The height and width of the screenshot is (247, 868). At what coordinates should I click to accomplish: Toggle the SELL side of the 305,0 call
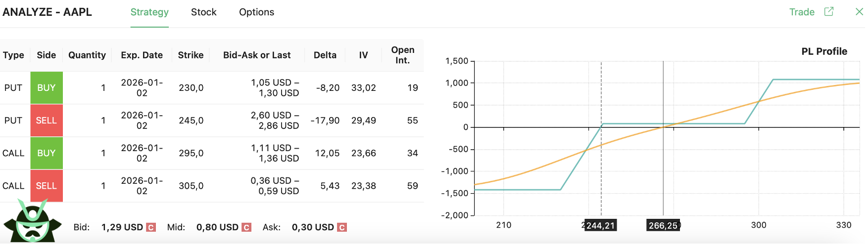coord(47,186)
